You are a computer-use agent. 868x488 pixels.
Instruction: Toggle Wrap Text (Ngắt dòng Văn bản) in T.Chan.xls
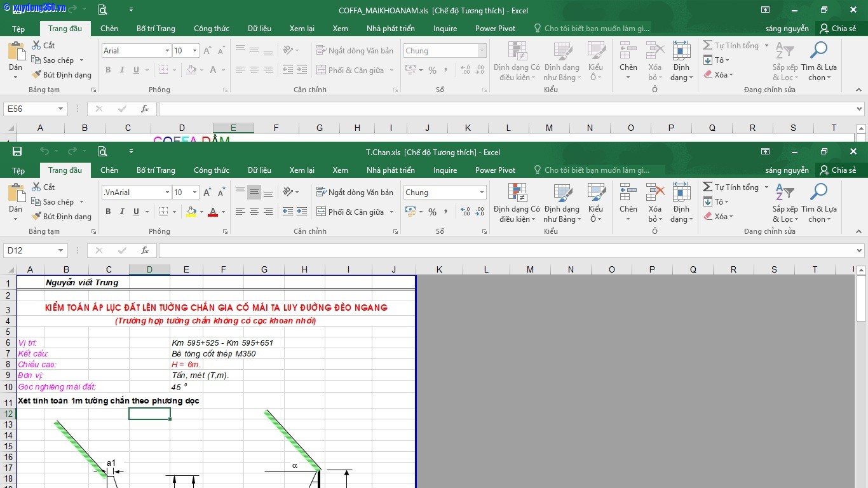click(354, 193)
